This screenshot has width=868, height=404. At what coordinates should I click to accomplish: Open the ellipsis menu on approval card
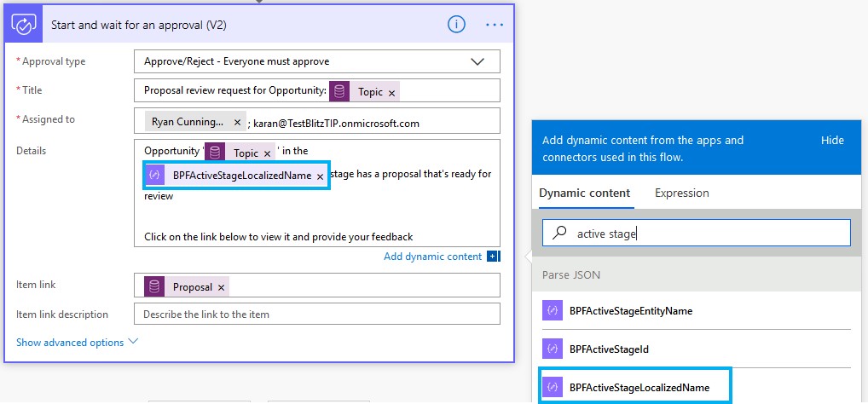tap(495, 25)
